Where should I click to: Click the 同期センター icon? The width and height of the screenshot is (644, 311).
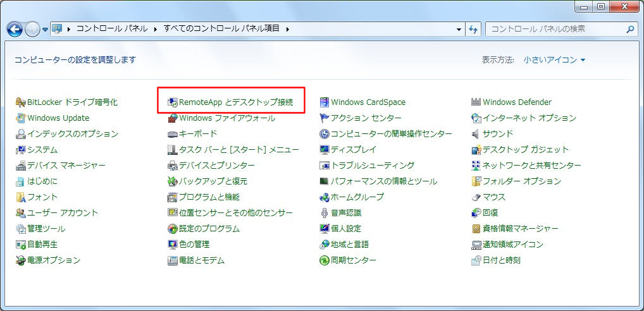tap(325, 260)
